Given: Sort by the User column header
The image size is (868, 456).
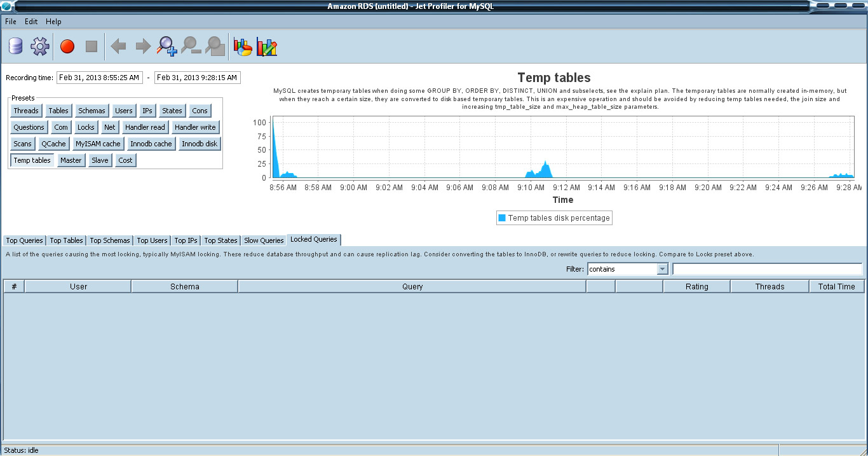Looking at the screenshot, I should pos(78,287).
